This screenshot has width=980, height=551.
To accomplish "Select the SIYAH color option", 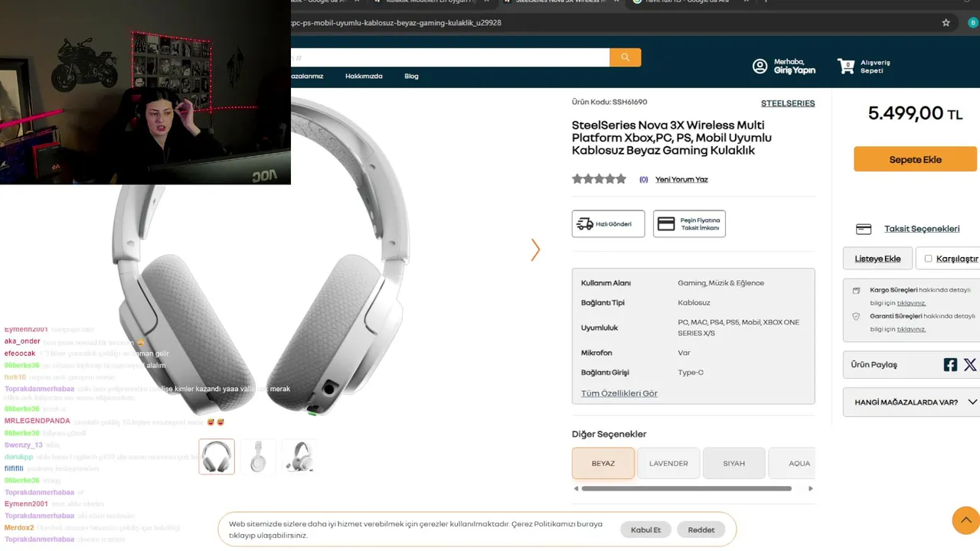I will (x=733, y=463).
